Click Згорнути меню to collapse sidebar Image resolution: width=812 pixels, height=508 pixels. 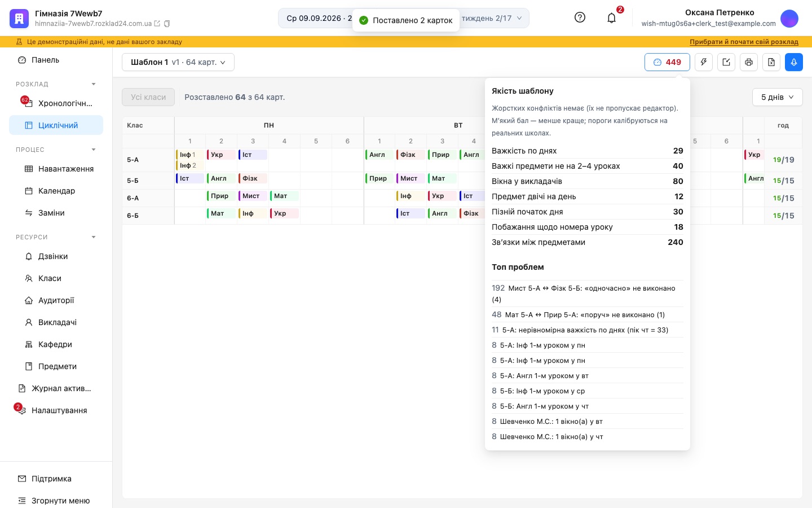56,501
